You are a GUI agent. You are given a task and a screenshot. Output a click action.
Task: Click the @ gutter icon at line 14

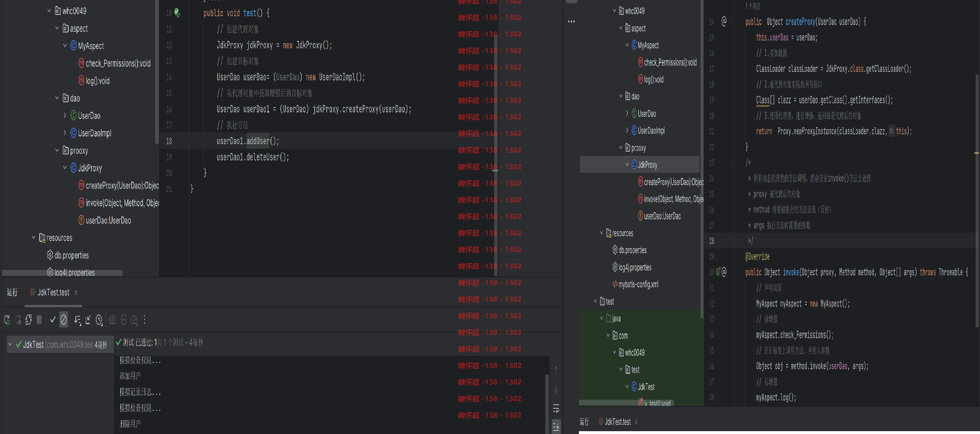pyautogui.click(x=724, y=21)
